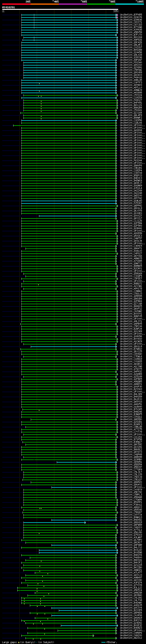
Task: Click label UniRef100_Q6VEJ7
Action: (131, 183)
